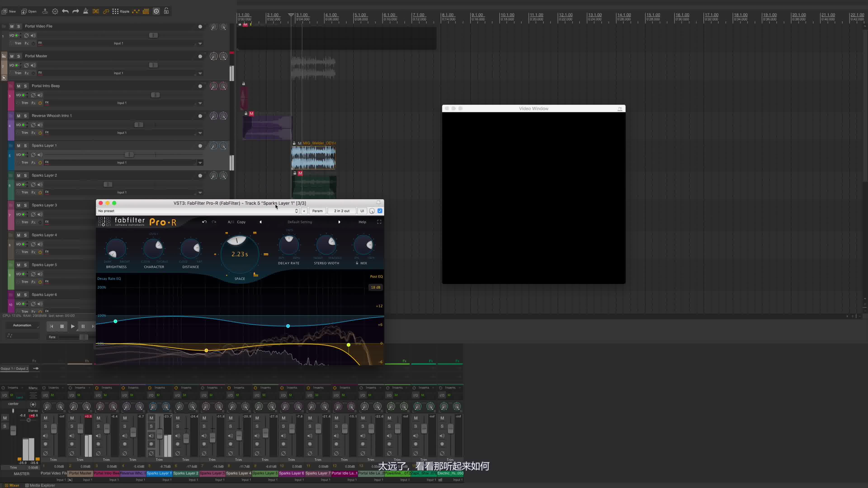Switch to the Mixer tab
868x488 pixels.
point(12,485)
